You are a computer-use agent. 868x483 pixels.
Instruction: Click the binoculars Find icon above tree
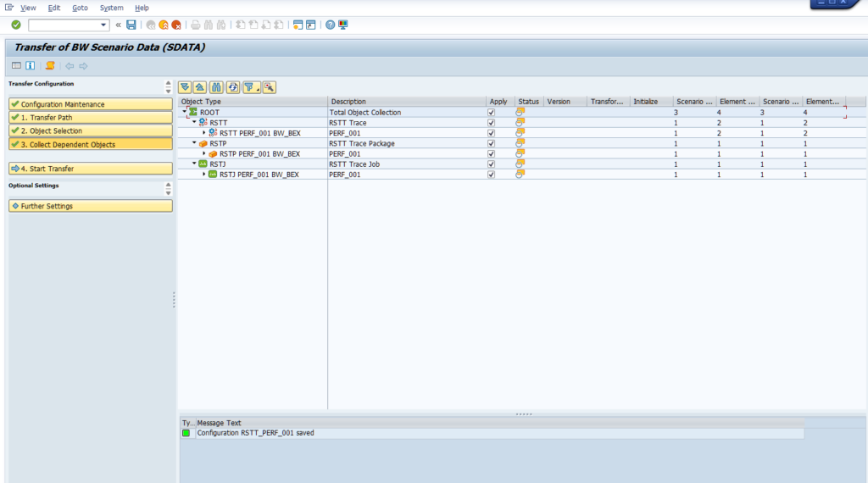216,87
